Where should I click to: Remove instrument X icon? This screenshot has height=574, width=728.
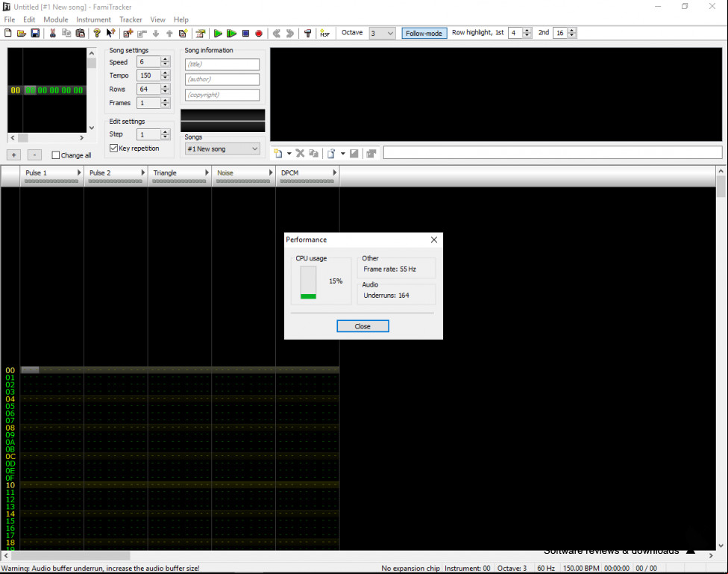pos(300,153)
